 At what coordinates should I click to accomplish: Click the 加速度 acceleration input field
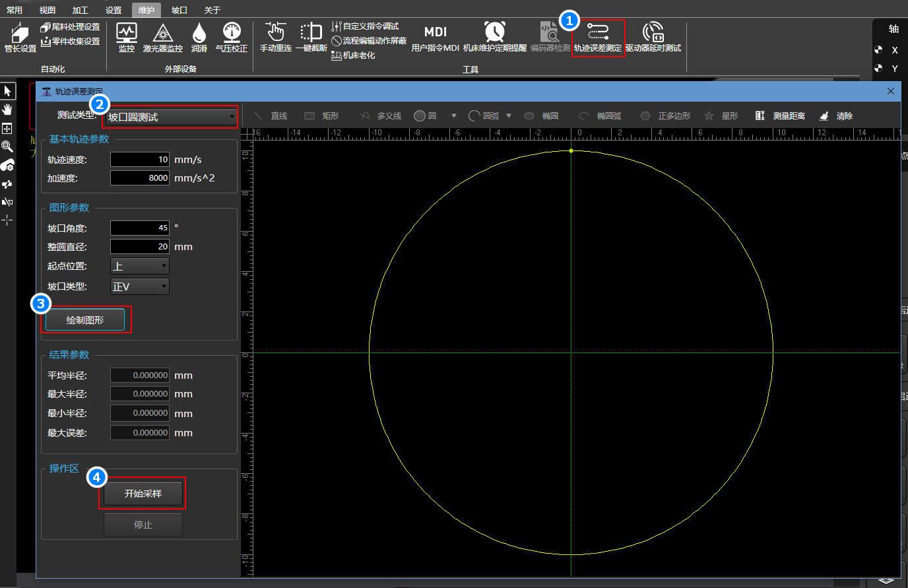(140, 178)
